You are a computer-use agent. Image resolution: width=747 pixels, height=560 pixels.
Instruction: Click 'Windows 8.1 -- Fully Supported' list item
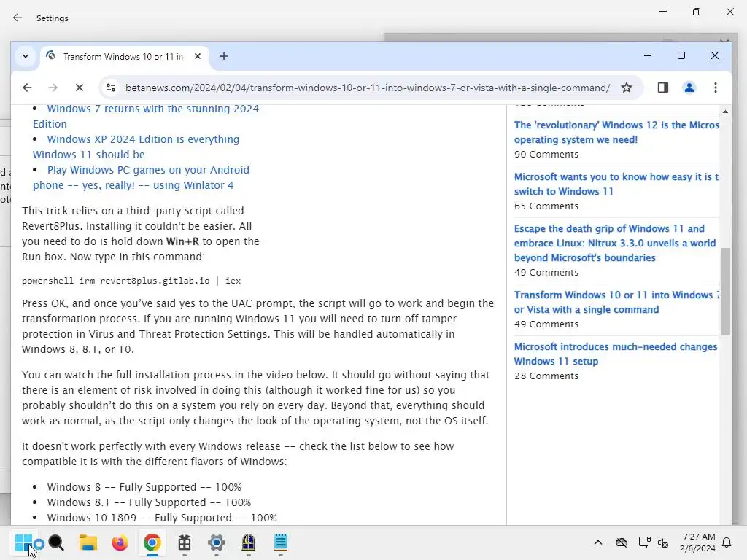(x=149, y=502)
